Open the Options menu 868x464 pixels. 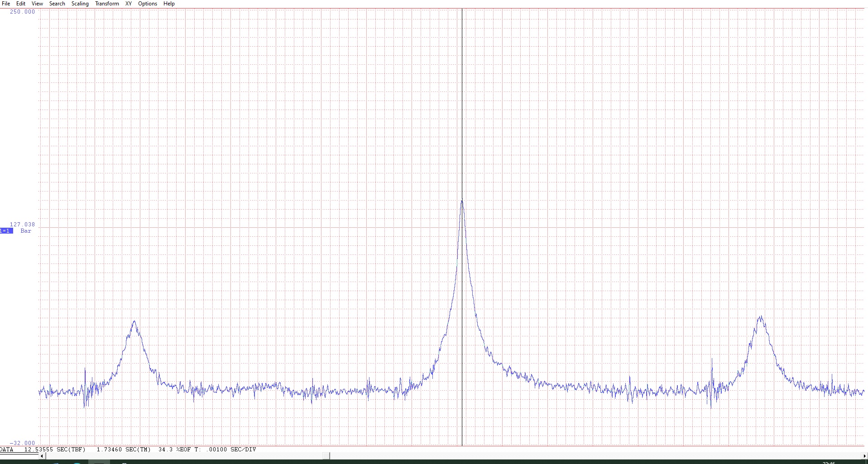[148, 4]
